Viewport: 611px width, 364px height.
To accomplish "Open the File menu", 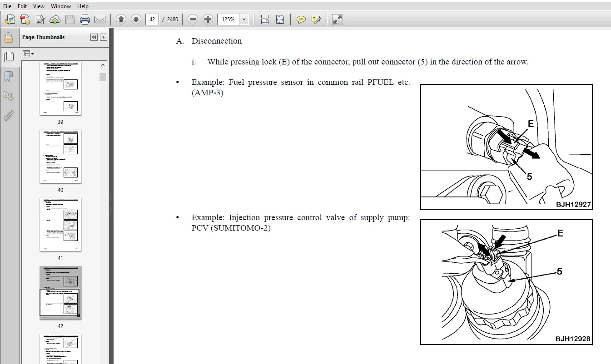I will [7, 6].
